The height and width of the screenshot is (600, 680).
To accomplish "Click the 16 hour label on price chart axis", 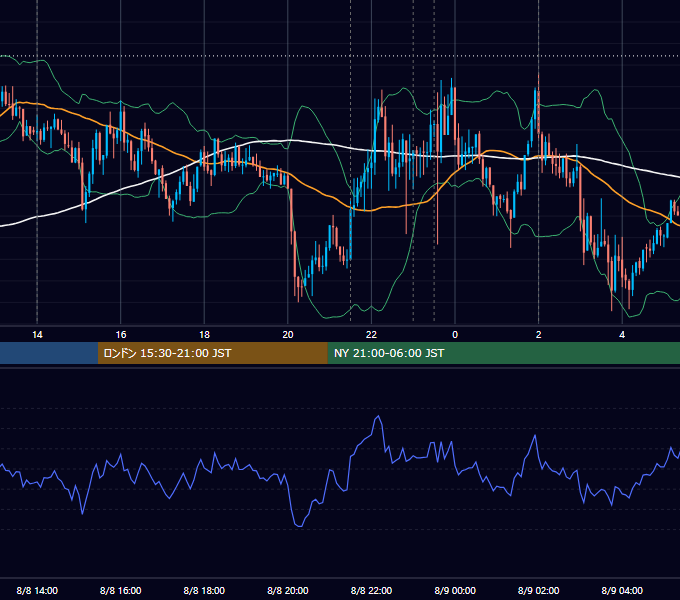I will (x=121, y=335).
